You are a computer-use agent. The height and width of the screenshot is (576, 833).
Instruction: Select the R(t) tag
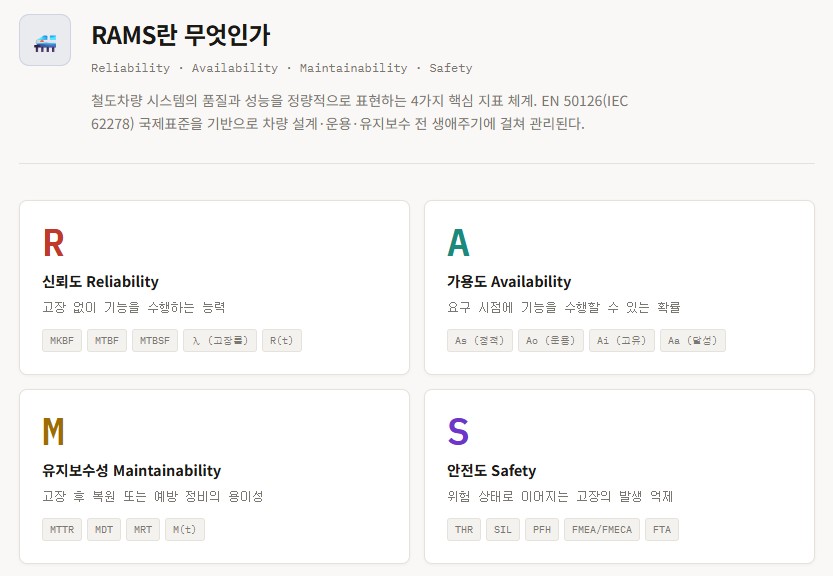point(282,341)
